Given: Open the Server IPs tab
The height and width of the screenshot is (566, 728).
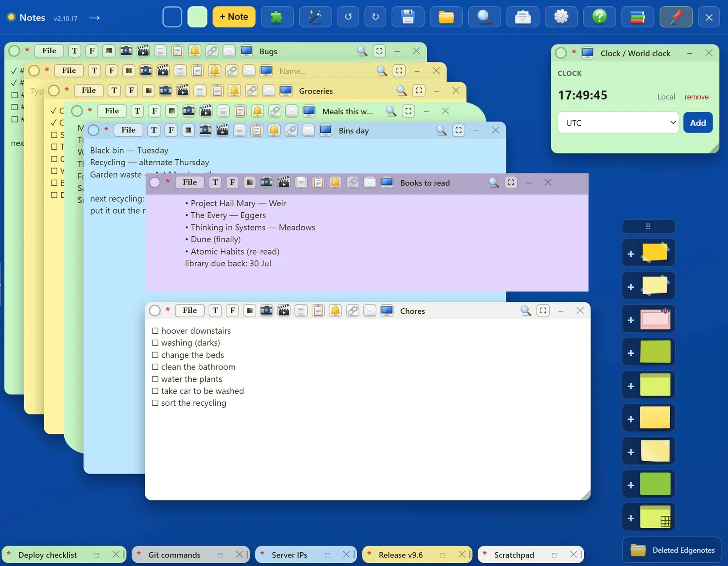Looking at the screenshot, I should [306, 555].
